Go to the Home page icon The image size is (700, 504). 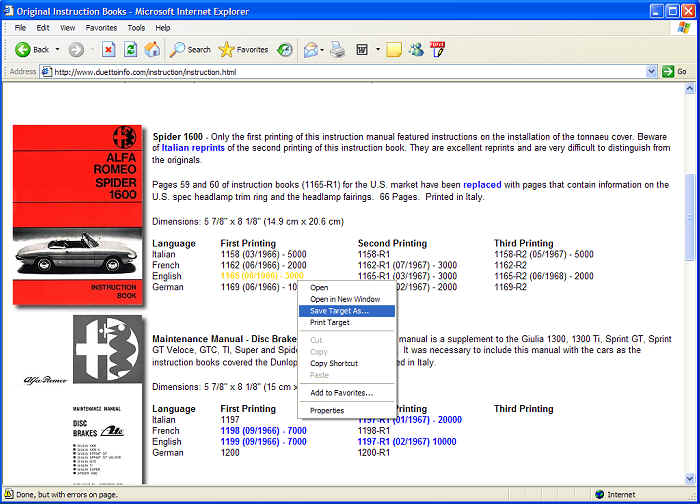pyautogui.click(x=152, y=50)
